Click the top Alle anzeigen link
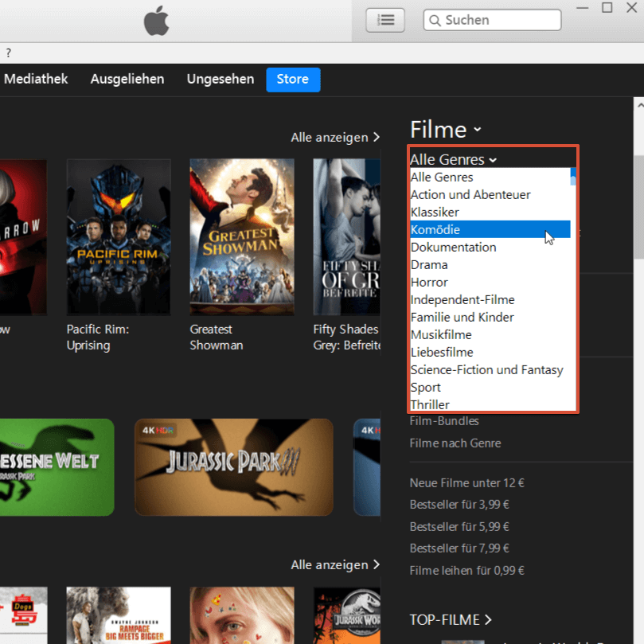The width and height of the screenshot is (644, 644). [x=335, y=137]
